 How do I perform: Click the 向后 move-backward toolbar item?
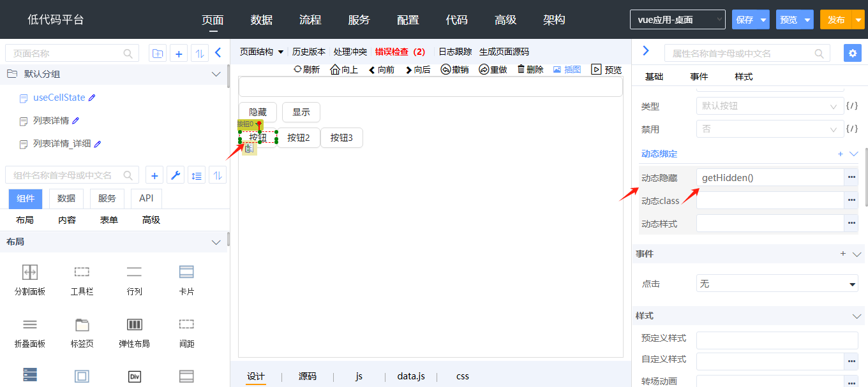(418, 69)
